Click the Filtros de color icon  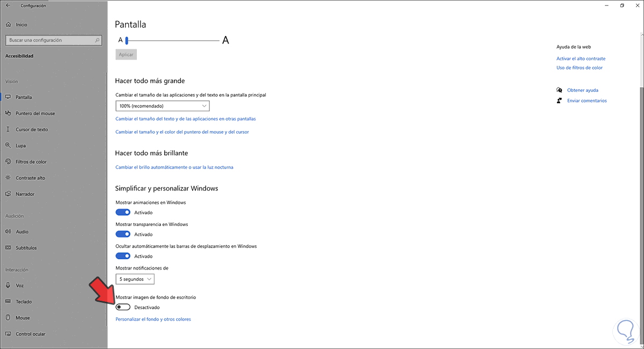click(x=8, y=162)
